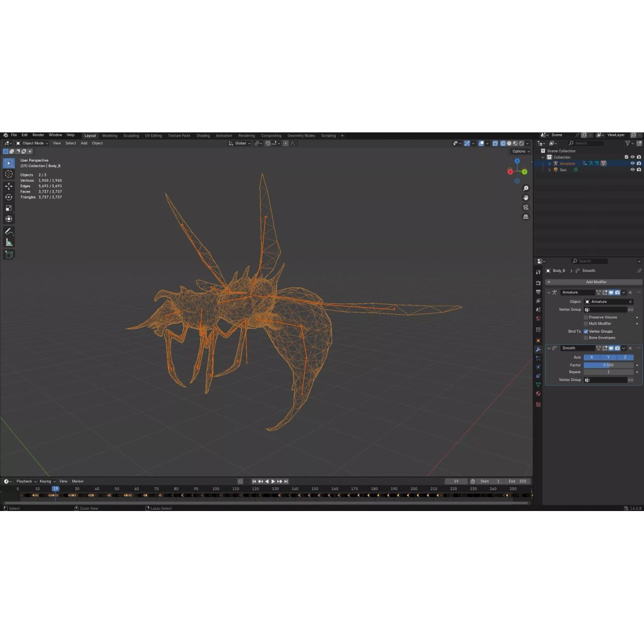Open the Physics properties tab

pyautogui.click(x=538, y=367)
